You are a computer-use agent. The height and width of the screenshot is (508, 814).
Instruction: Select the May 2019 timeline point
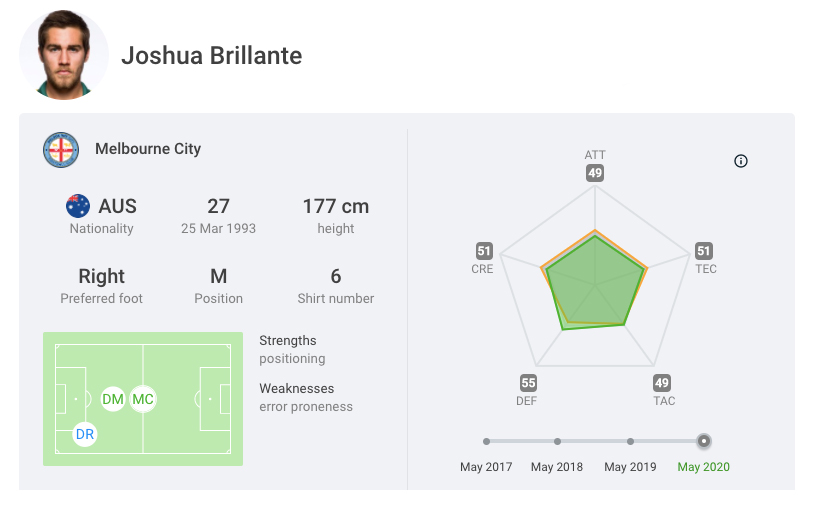tap(630, 441)
